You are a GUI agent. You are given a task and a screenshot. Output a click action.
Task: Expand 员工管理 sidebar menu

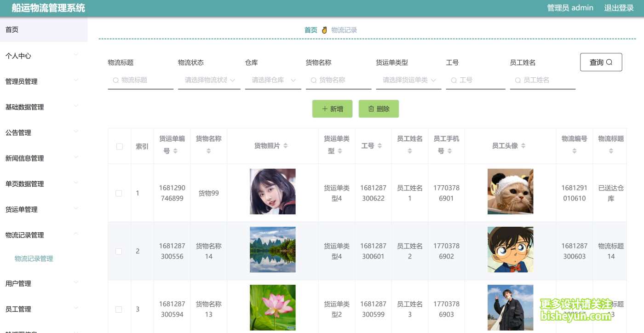tap(44, 309)
